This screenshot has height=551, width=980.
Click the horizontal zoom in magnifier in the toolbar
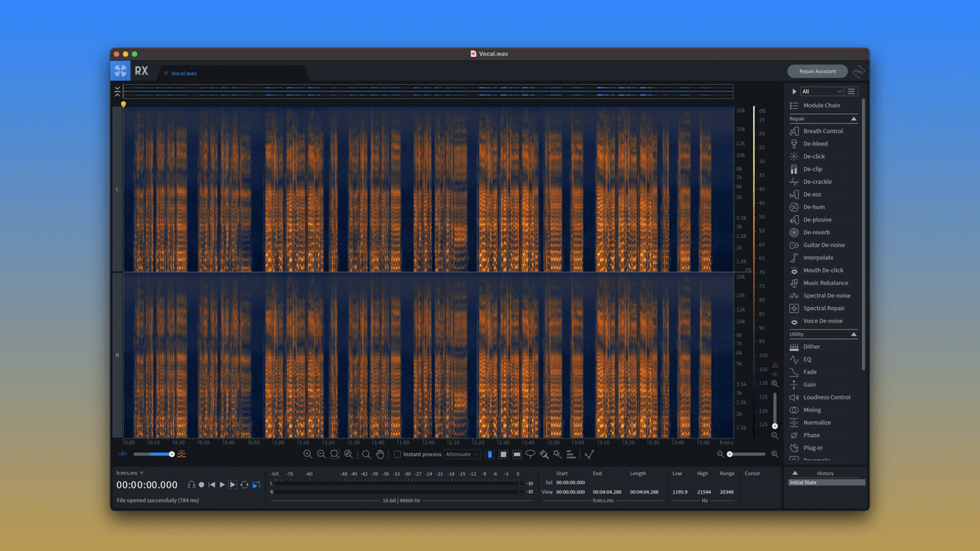tap(308, 454)
